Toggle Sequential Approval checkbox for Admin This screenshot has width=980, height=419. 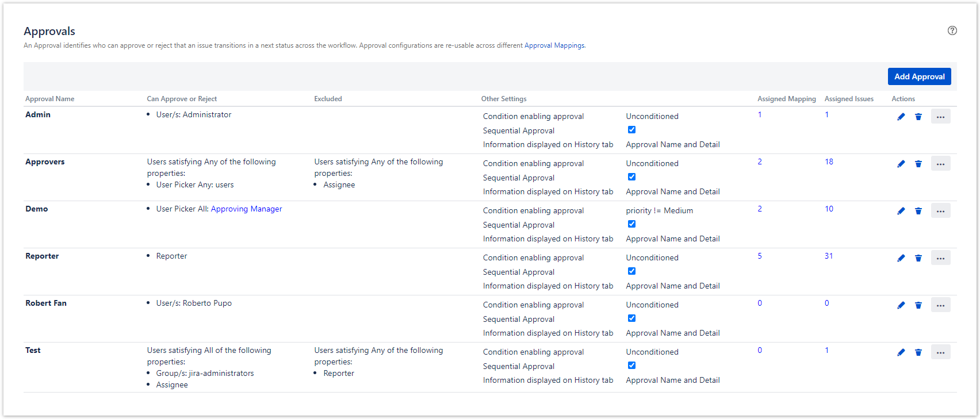tap(631, 130)
